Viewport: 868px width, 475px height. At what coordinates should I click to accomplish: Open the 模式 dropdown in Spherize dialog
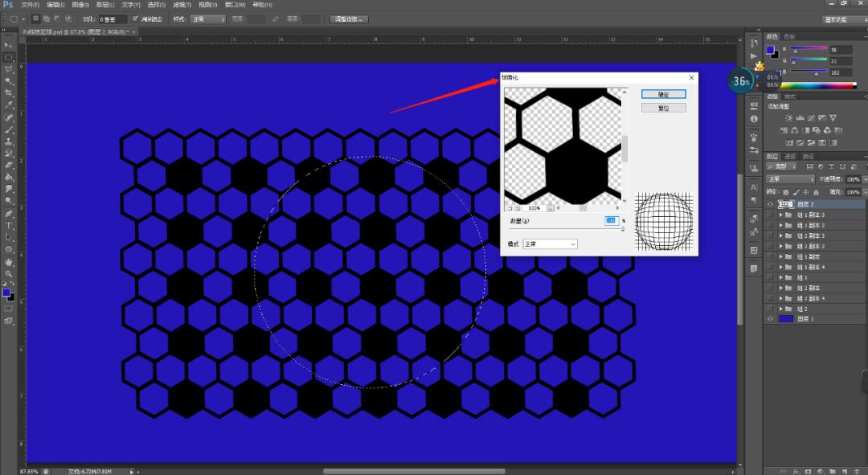[550, 244]
